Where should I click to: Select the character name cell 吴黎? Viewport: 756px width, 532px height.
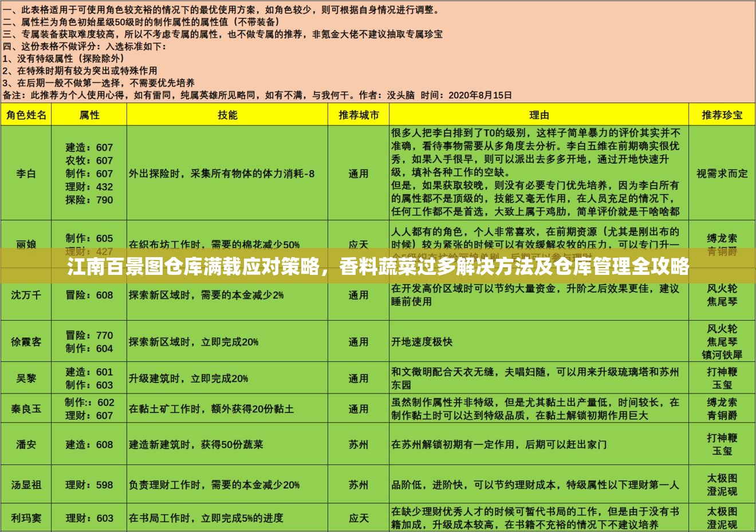click(x=26, y=379)
